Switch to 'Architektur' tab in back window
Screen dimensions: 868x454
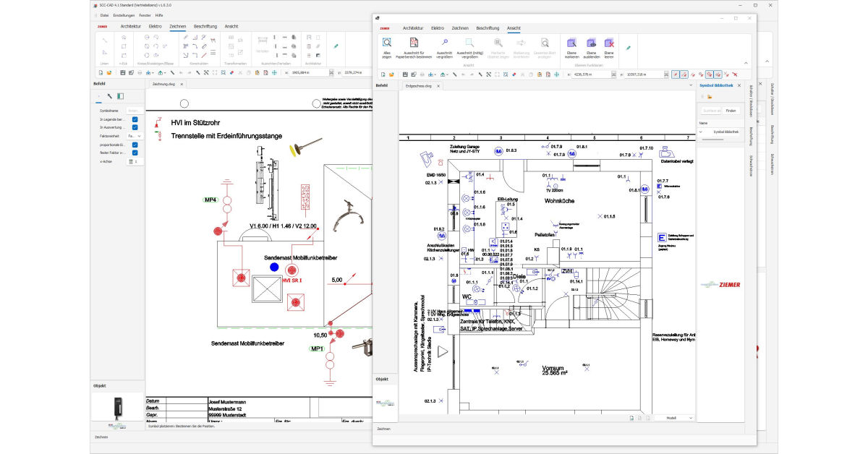131,26
